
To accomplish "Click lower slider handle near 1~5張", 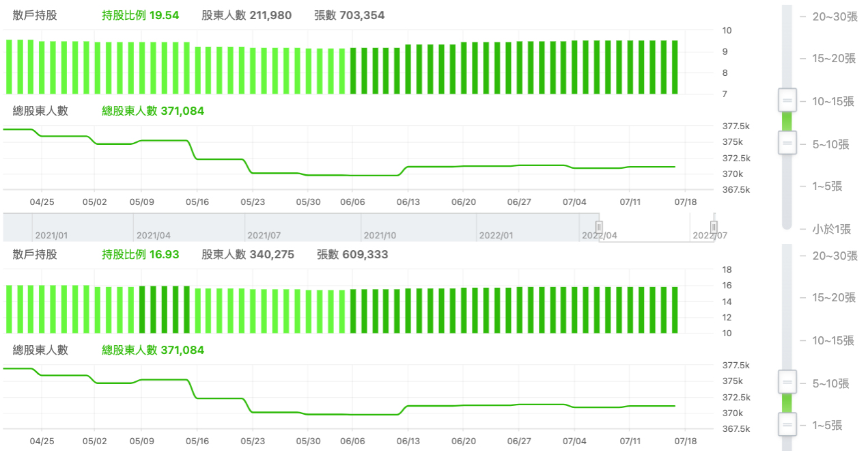I will coord(787,424).
